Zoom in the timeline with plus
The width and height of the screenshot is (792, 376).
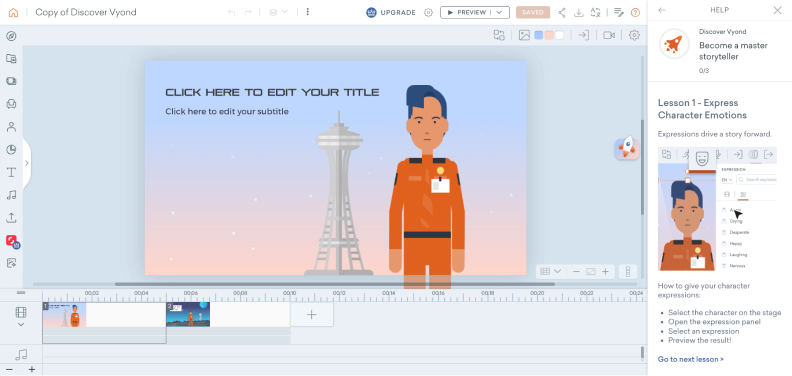pos(32,370)
